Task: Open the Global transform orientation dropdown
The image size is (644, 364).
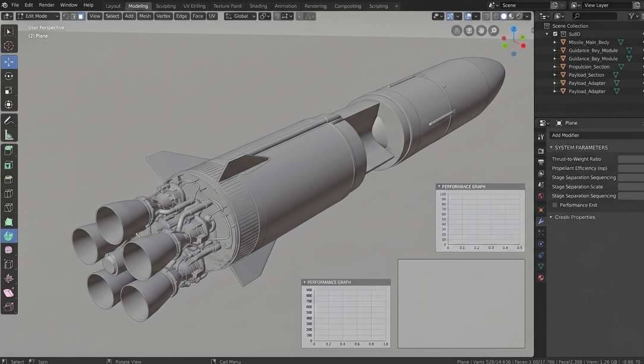Action: coord(240,17)
